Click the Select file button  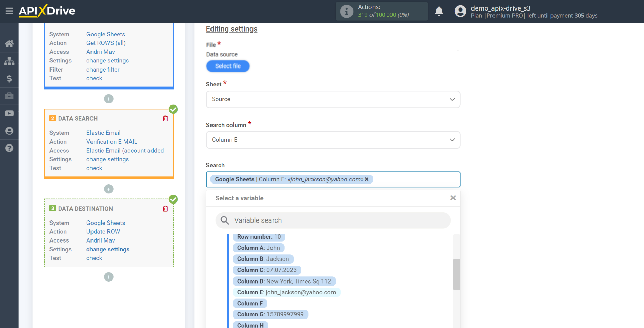click(228, 66)
